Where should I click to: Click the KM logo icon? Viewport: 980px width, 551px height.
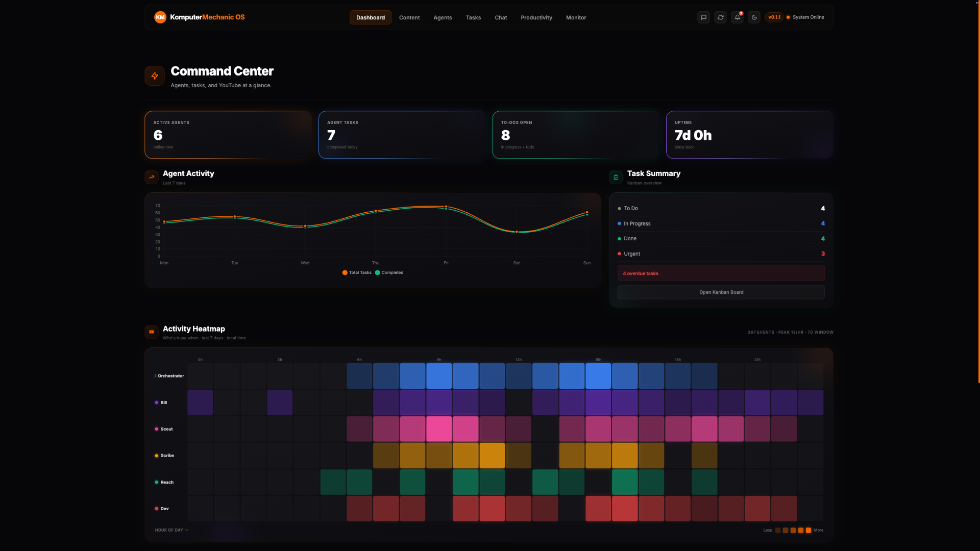point(160,17)
